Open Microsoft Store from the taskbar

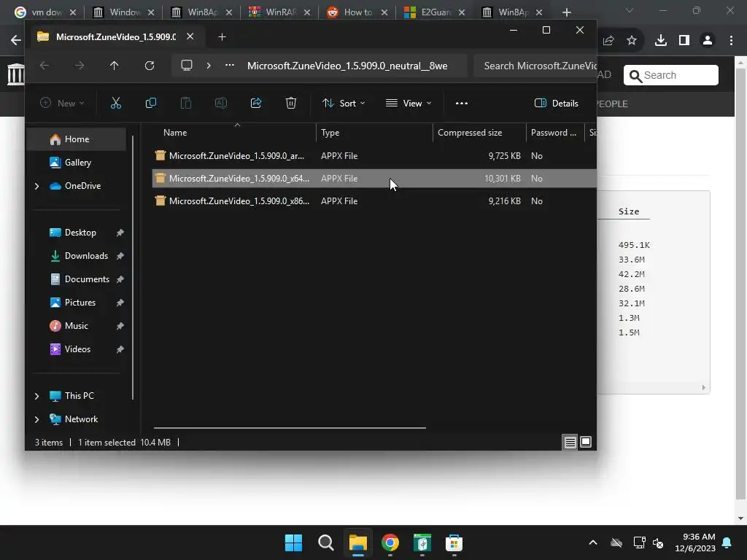tap(454, 542)
